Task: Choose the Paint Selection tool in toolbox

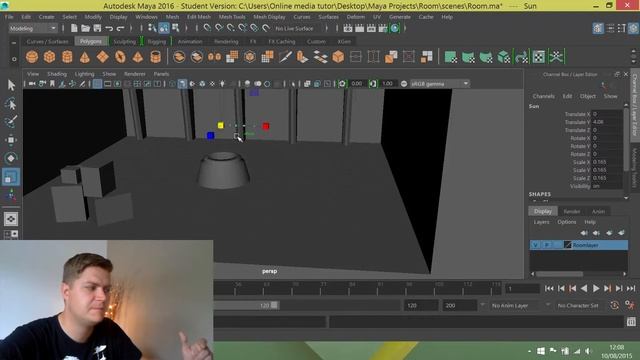Action: pyautogui.click(x=11, y=121)
